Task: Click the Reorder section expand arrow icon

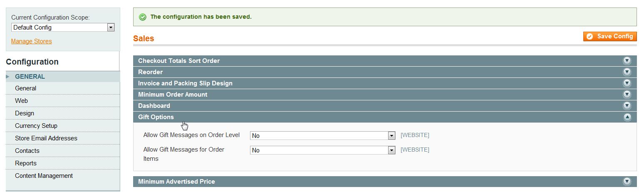Action: pos(627,72)
